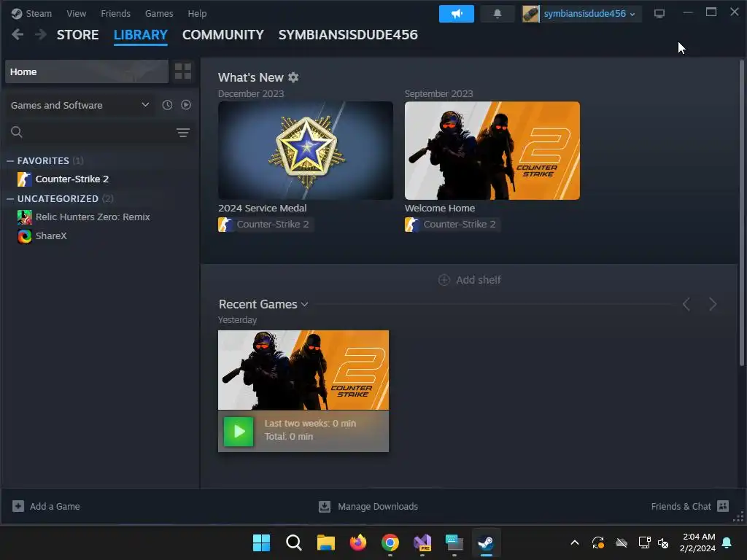Screen dimensions: 747x560
Task: Open the Steam menu
Action: [x=31, y=13]
